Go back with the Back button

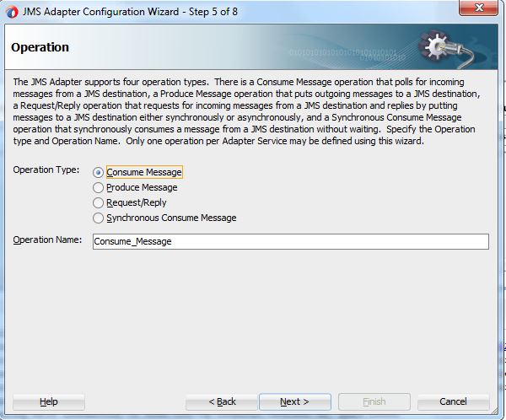[x=222, y=401]
